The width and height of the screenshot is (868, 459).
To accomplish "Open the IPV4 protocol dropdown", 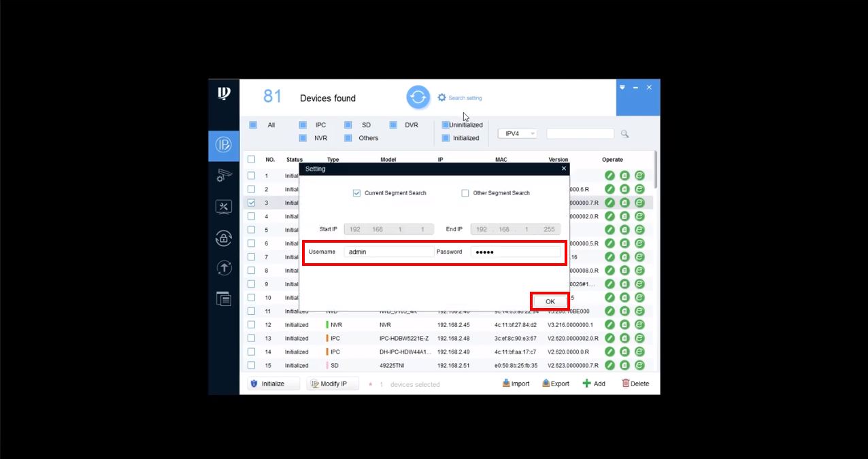I will click(x=518, y=134).
